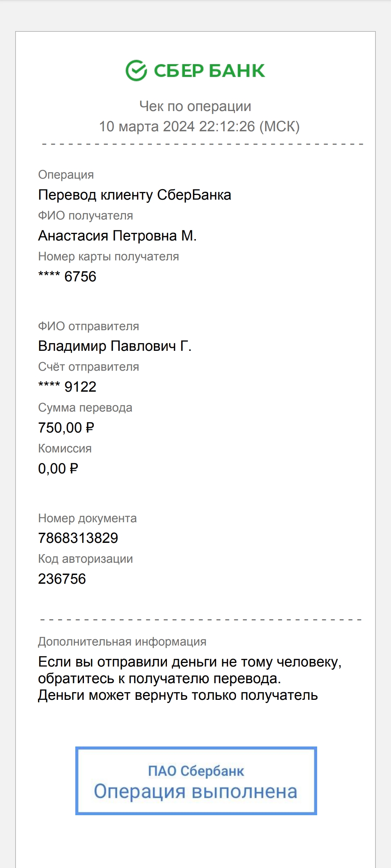Click the green Sber checkmark logo icon

coord(136,71)
